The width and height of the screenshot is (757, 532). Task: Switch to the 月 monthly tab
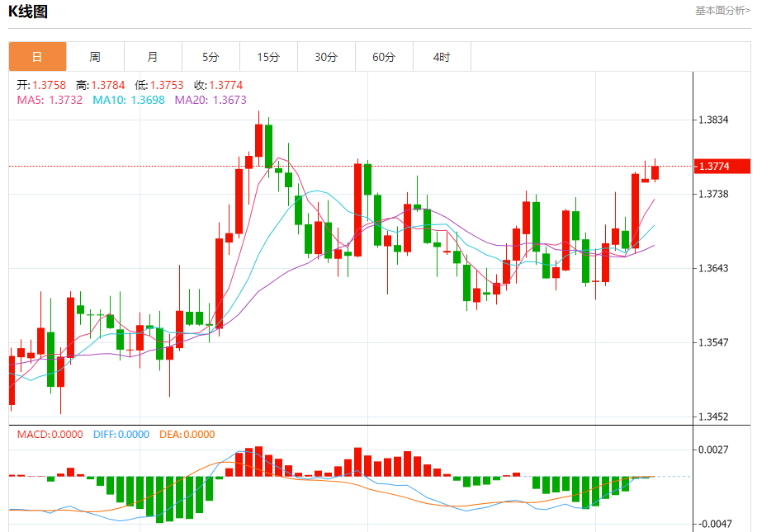153,57
